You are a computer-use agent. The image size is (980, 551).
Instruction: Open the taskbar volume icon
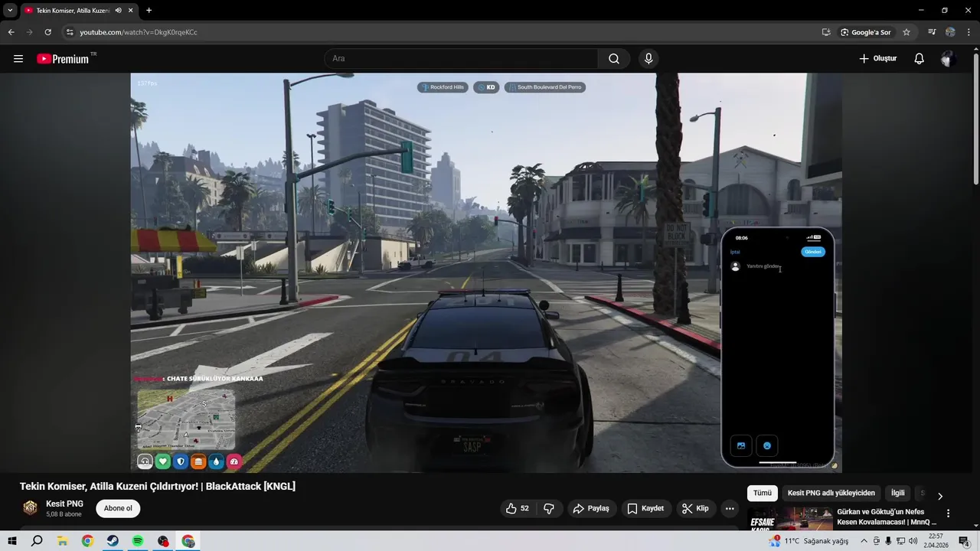913,541
